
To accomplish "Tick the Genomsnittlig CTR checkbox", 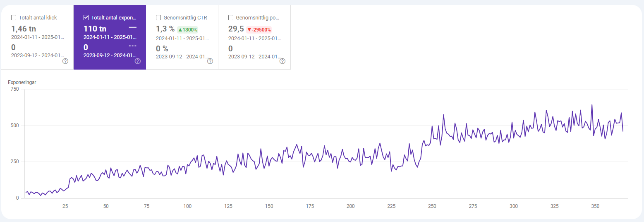I will pos(158,18).
